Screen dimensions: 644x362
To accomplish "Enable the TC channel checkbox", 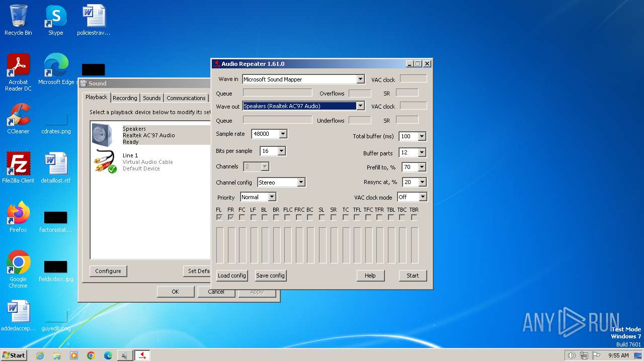I will pyautogui.click(x=346, y=218).
